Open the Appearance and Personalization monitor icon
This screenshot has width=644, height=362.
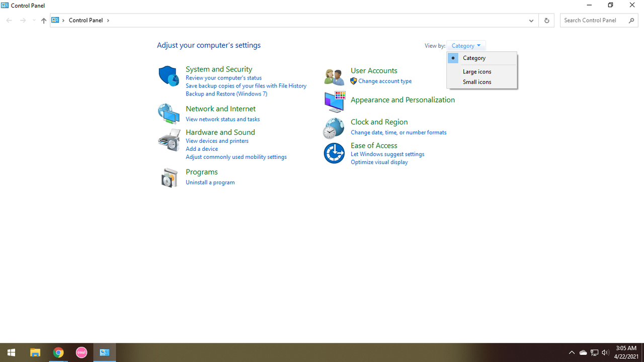pos(334,101)
